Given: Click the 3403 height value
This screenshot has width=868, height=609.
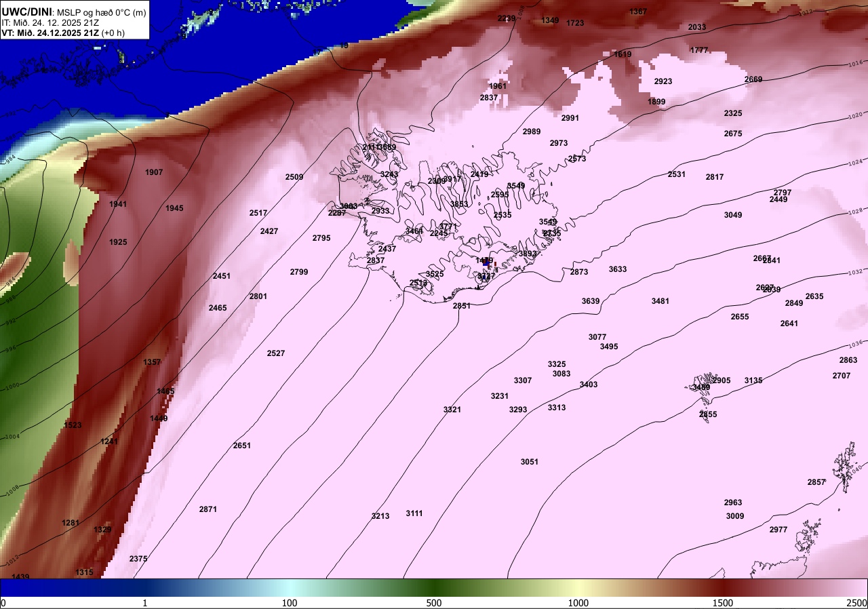Looking at the screenshot, I should pos(589,385).
